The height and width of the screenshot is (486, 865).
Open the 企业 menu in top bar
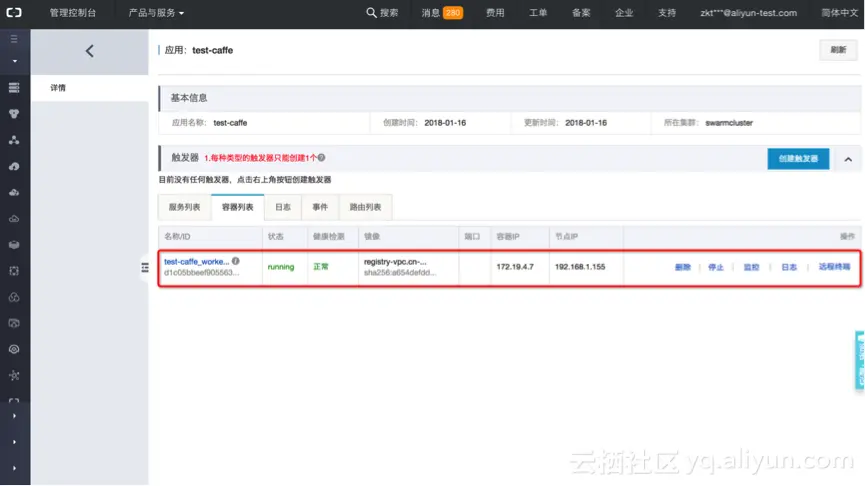pos(624,13)
